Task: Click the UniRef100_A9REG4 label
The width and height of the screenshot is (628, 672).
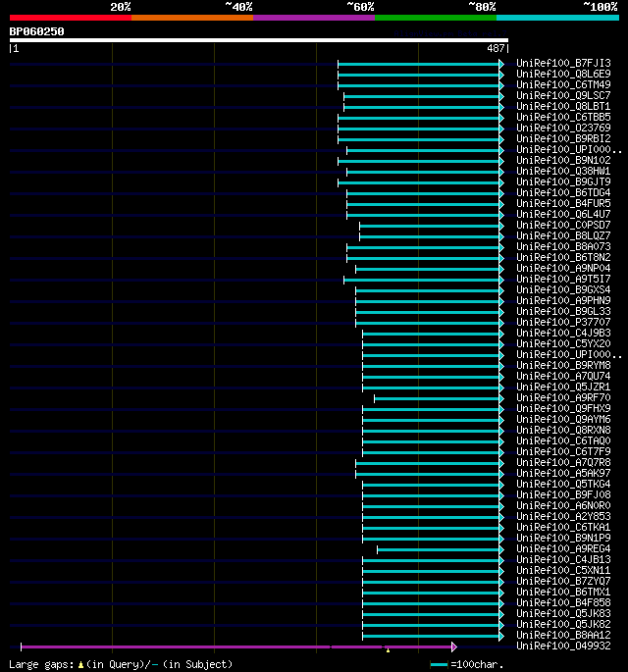Action: (x=563, y=549)
